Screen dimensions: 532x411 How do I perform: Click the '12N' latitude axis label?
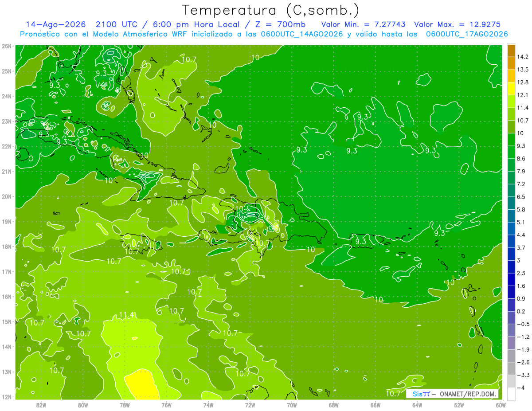click(7, 397)
